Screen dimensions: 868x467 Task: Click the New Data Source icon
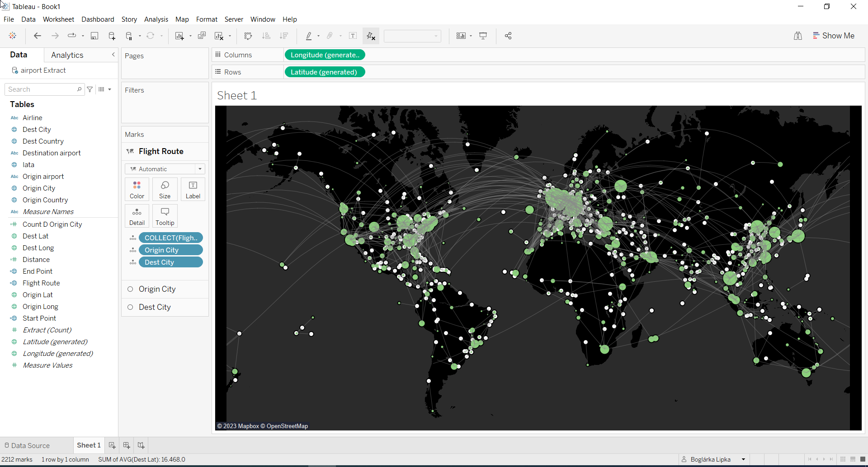[x=112, y=36]
